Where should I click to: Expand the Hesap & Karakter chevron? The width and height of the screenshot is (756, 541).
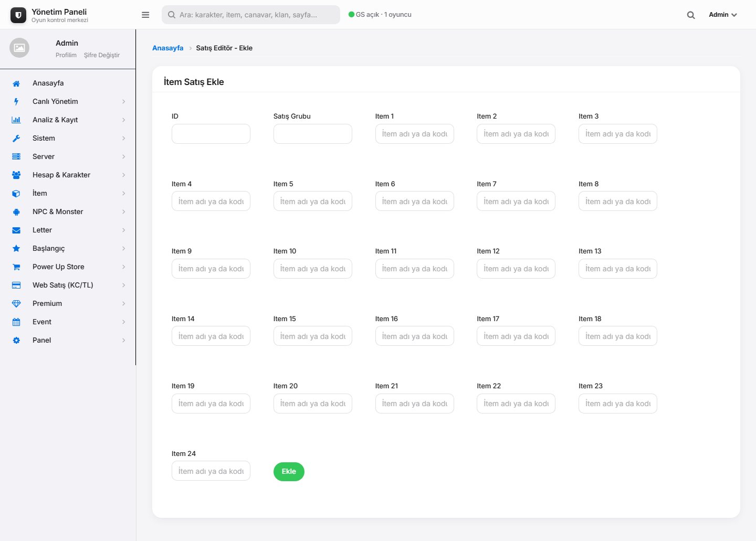pyautogui.click(x=124, y=175)
